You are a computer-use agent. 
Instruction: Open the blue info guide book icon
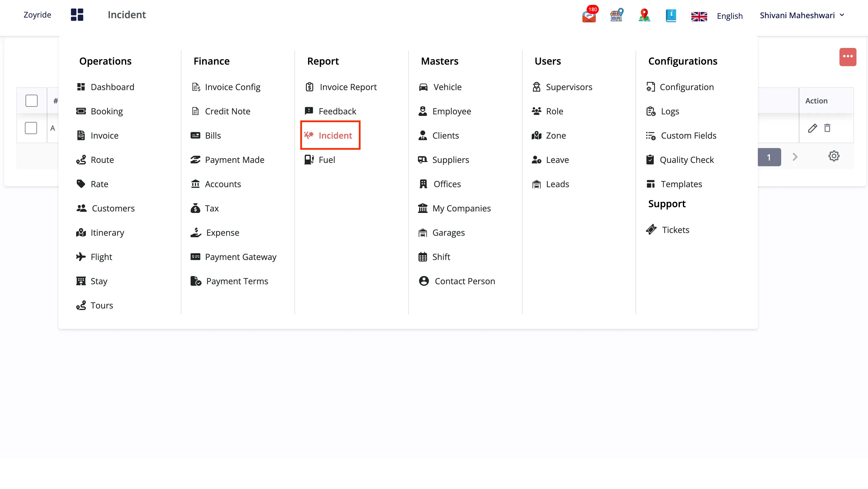point(671,15)
